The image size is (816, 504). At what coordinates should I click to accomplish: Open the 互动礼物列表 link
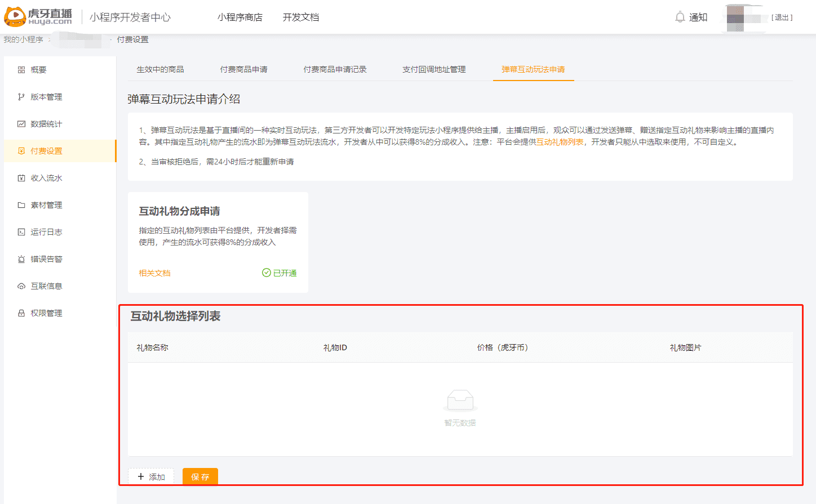click(x=560, y=142)
